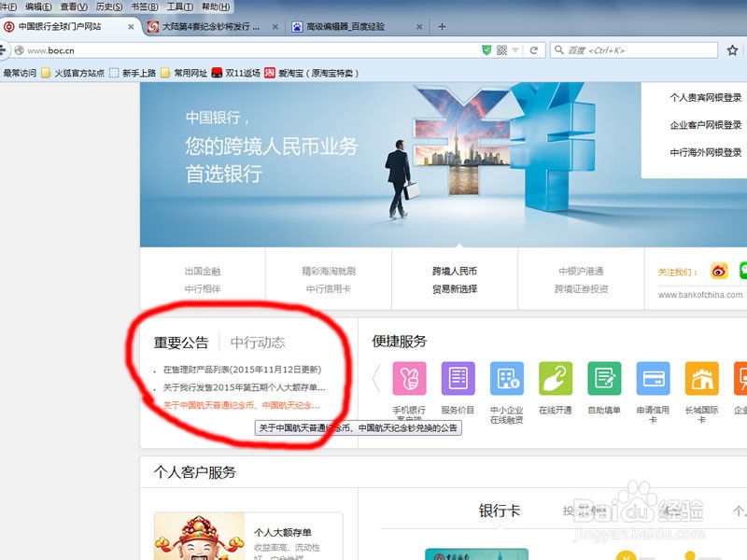Open the 服务价目 quick service icon

(x=458, y=378)
